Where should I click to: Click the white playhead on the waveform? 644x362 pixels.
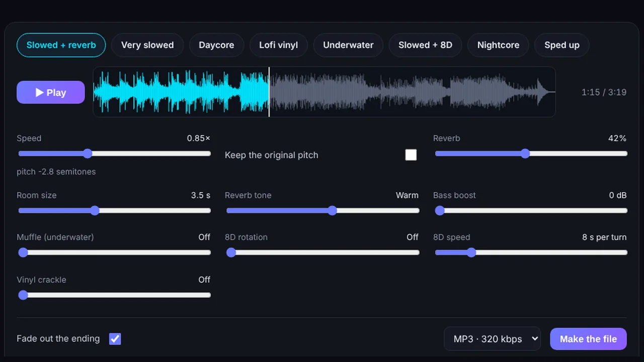point(269,92)
